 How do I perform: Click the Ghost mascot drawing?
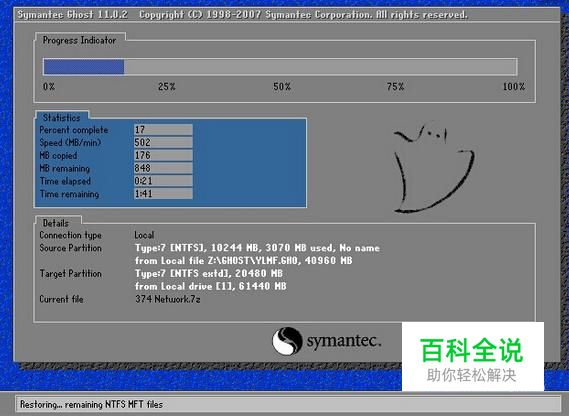pos(434,168)
